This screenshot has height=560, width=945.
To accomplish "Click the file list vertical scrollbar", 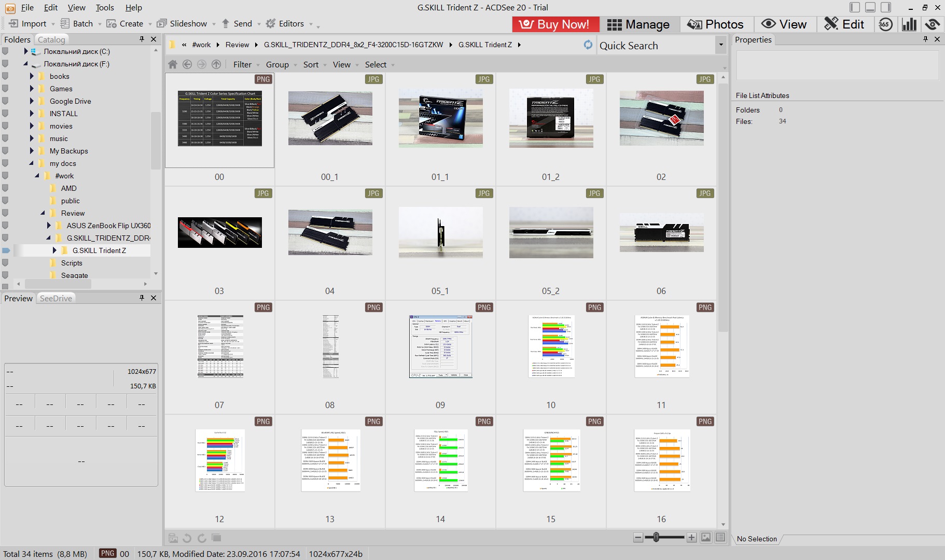I will [x=723, y=207].
